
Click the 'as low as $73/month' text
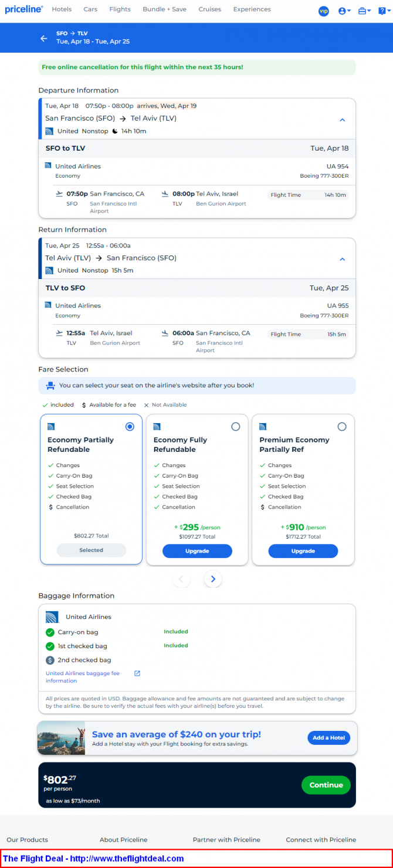pos(73,801)
